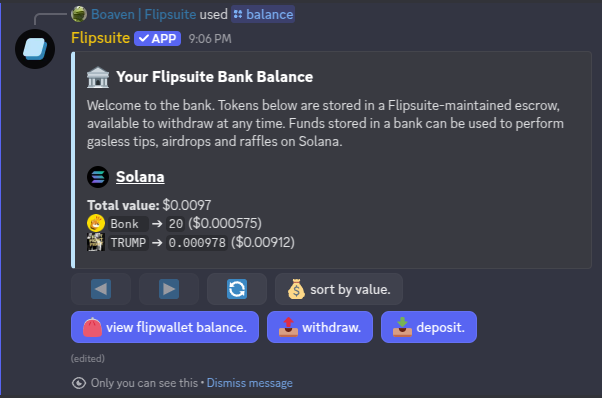Open the withdraw dialog

click(x=320, y=327)
